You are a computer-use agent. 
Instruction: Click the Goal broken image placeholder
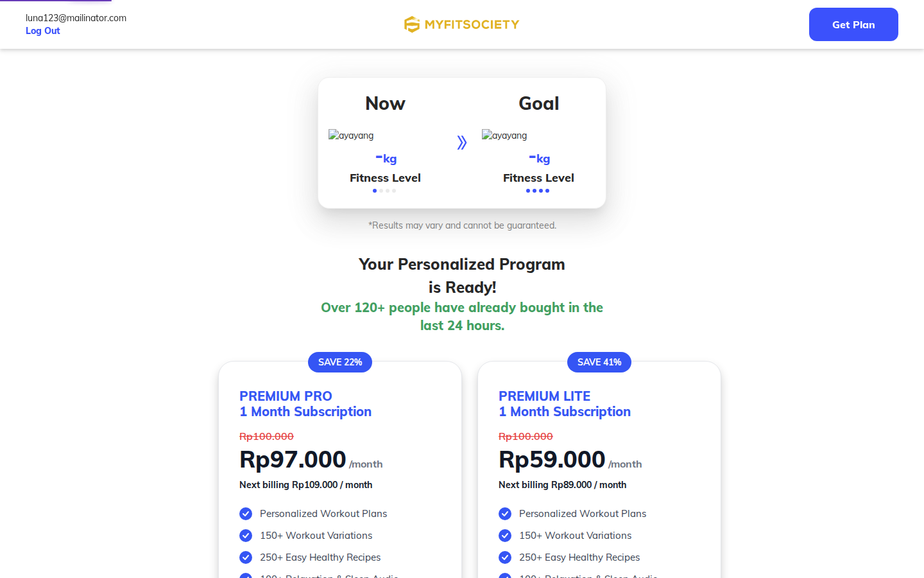tap(504, 135)
